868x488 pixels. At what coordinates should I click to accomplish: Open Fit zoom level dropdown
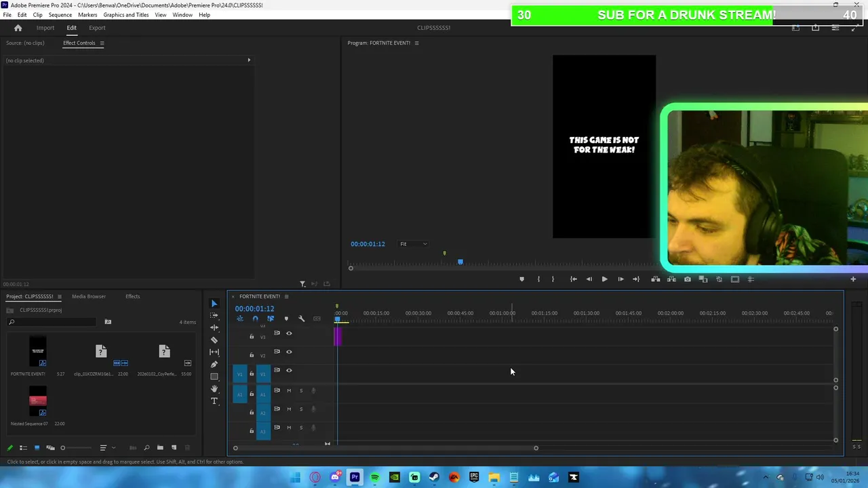(414, 244)
